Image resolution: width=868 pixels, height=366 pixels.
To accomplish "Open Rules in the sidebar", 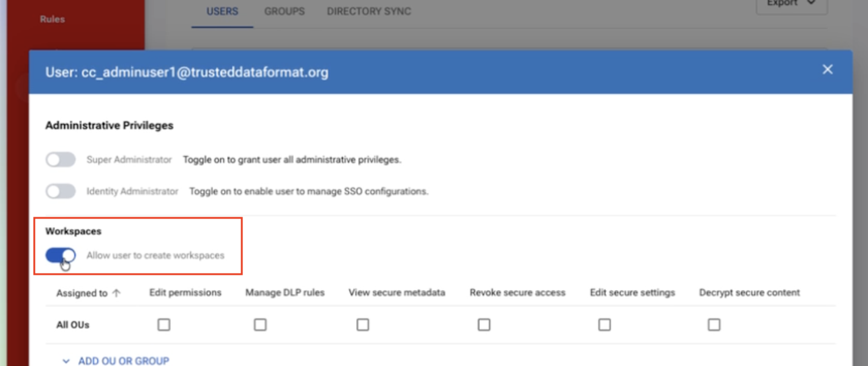I will click(x=53, y=19).
